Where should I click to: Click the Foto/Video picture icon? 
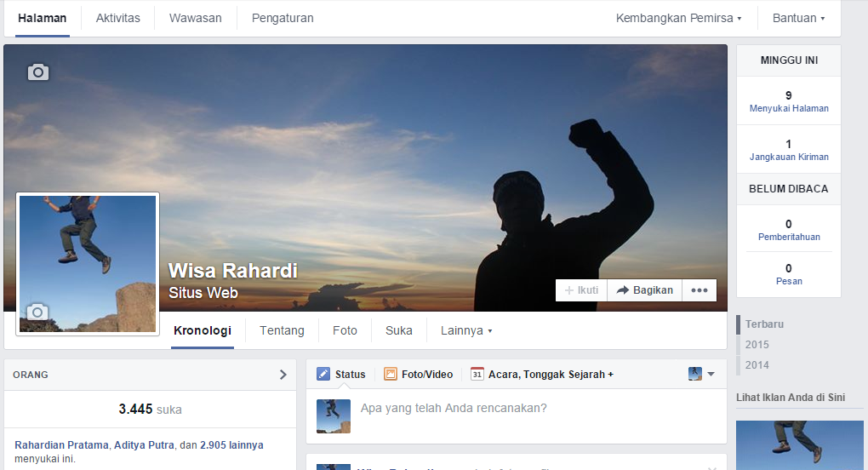pyautogui.click(x=391, y=375)
